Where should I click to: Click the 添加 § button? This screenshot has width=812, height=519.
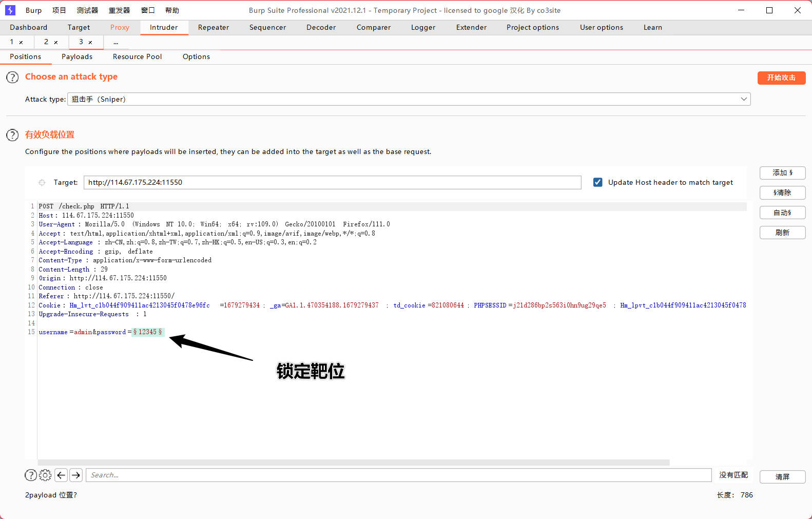click(782, 173)
